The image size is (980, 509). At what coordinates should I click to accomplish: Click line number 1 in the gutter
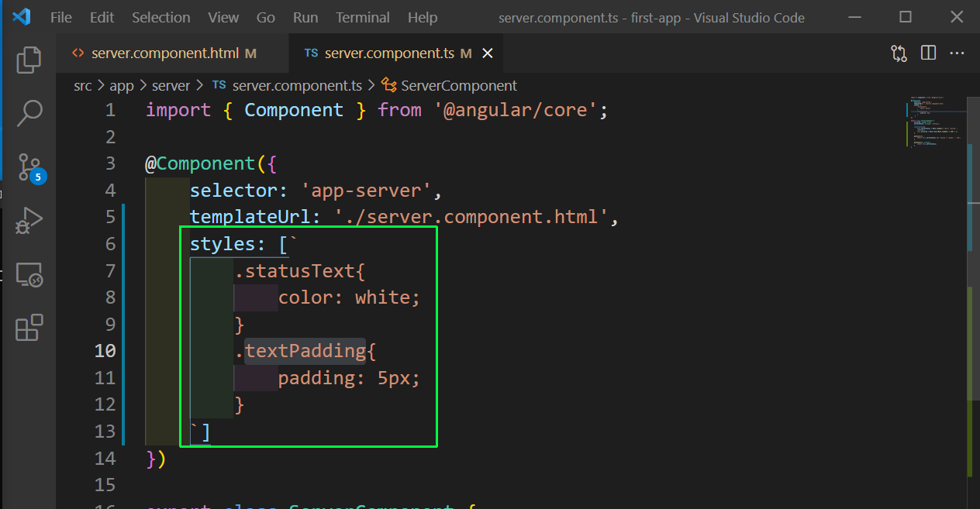pos(110,110)
